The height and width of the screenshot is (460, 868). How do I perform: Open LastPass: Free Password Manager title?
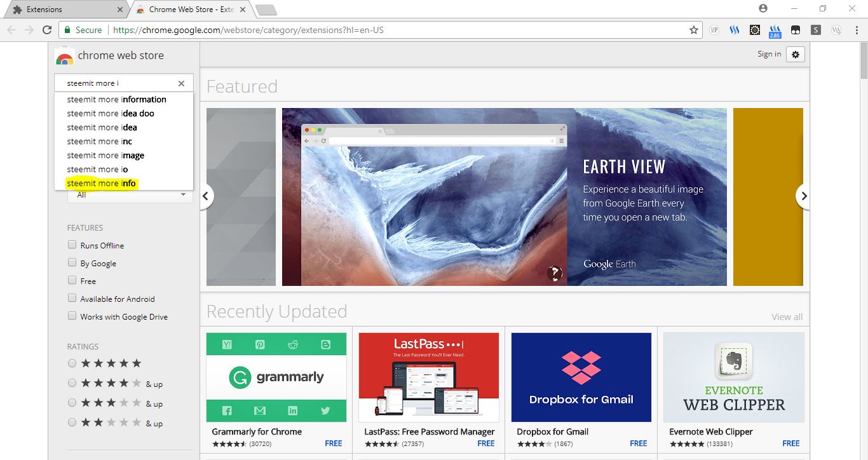click(x=430, y=432)
